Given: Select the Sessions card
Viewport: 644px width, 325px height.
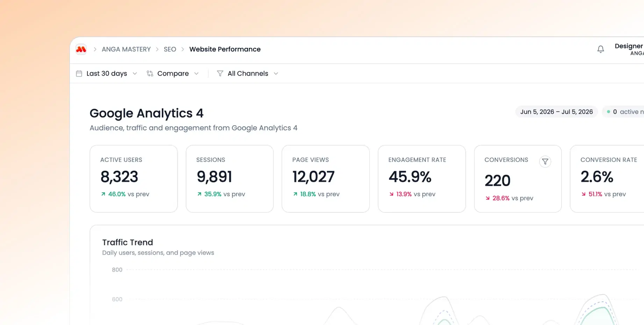Looking at the screenshot, I should pos(230,179).
